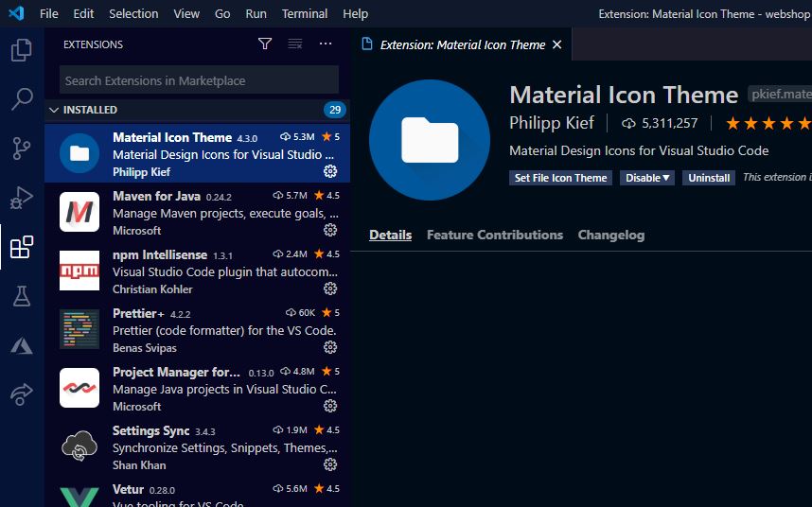
Task: Open the Live Share icon view
Action: tap(21, 394)
